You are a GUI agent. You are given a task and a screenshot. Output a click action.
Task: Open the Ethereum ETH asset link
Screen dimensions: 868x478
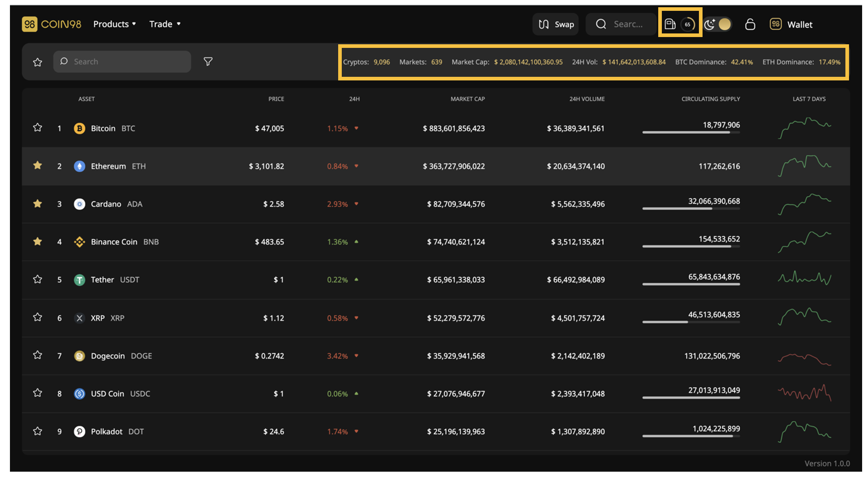coord(118,166)
